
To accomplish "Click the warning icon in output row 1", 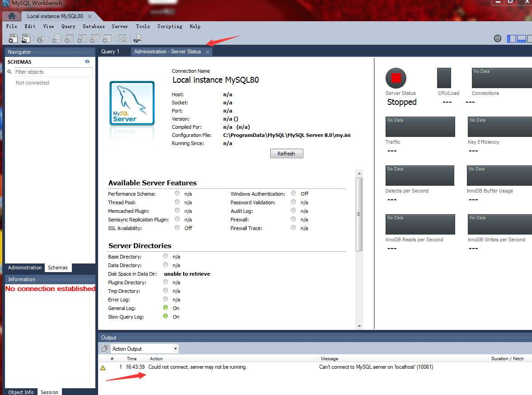I will [103, 367].
